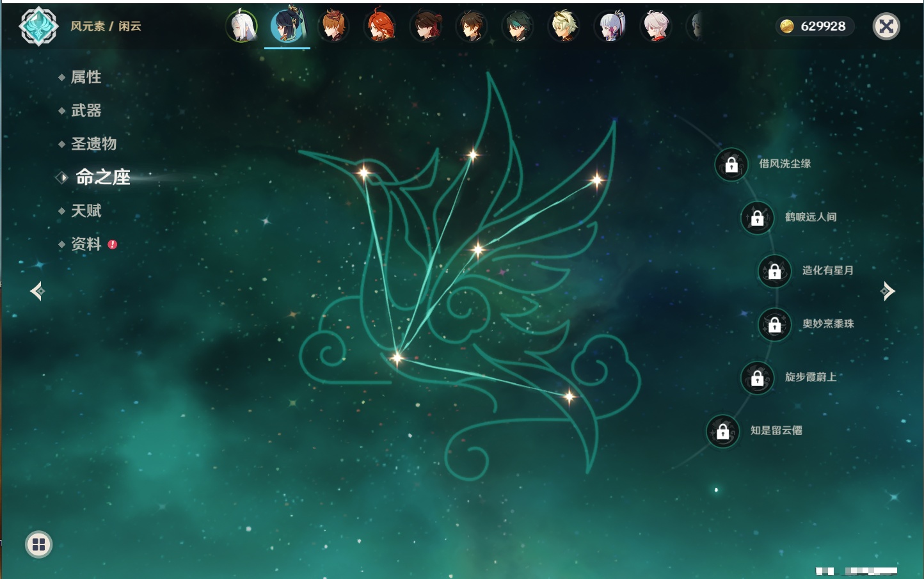Click the star on the far right wing
924x579 pixels.
[596, 180]
